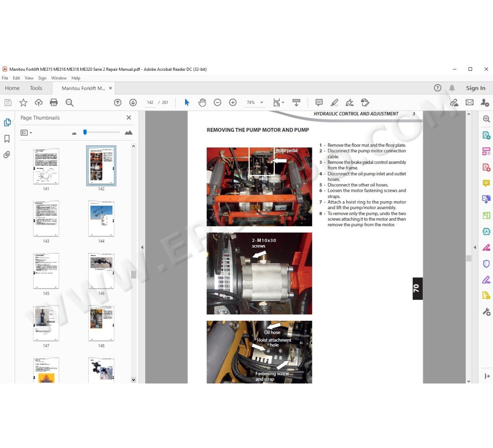
Task: Switch to the Home tab
Action: point(12,88)
